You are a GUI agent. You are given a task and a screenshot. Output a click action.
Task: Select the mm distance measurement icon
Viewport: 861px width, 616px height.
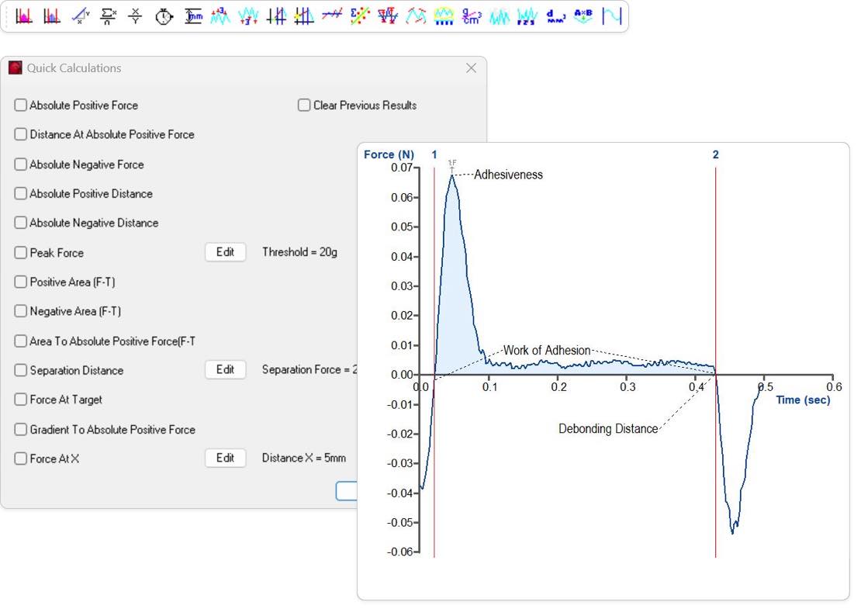193,16
